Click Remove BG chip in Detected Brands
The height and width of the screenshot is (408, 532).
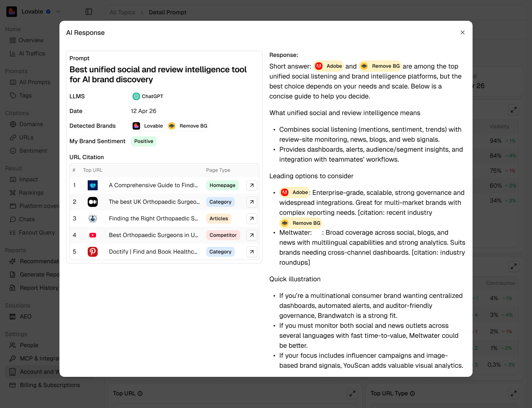coord(188,126)
